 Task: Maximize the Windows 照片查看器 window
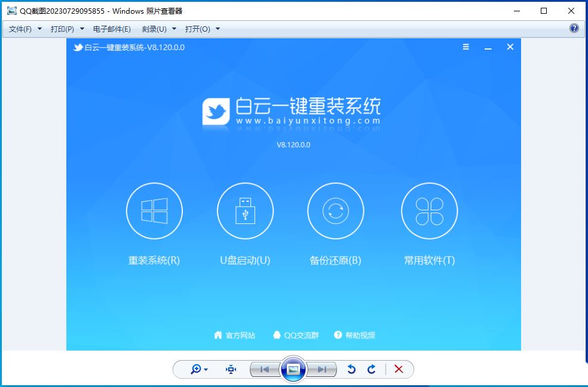(544, 11)
